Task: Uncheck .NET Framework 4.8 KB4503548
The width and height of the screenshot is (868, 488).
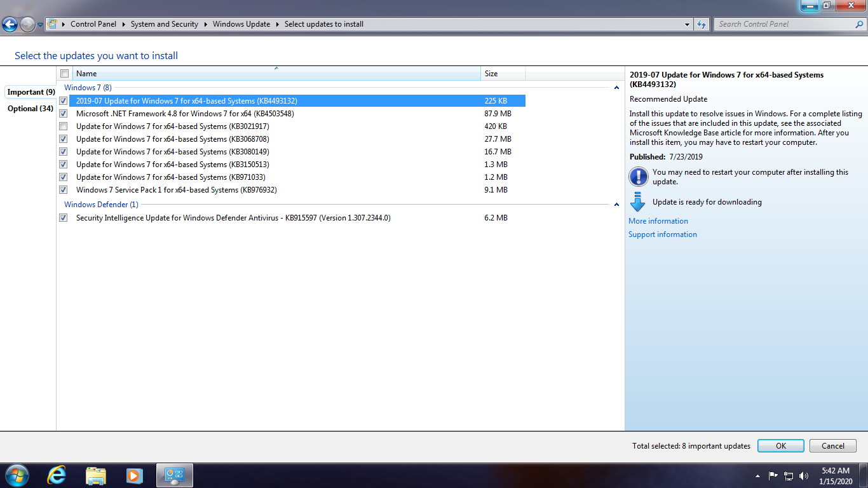Action: pos(63,114)
